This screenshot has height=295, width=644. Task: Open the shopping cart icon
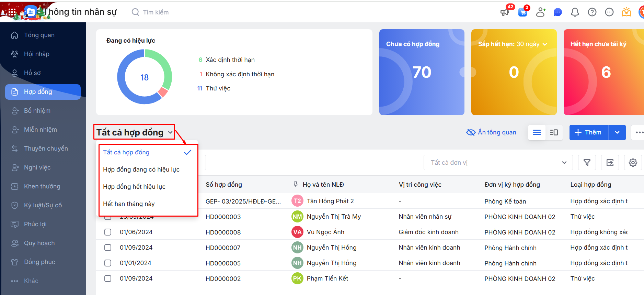tap(522, 12)
